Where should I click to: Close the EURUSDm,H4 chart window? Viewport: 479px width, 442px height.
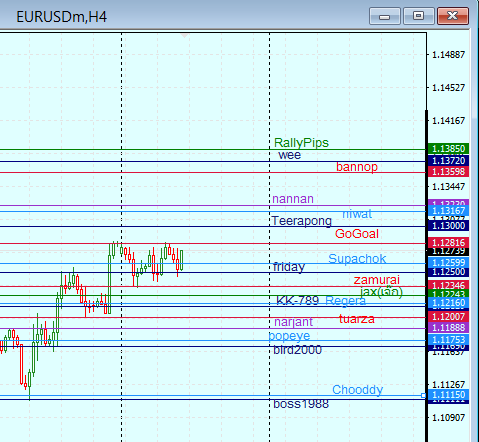[453, 16]
